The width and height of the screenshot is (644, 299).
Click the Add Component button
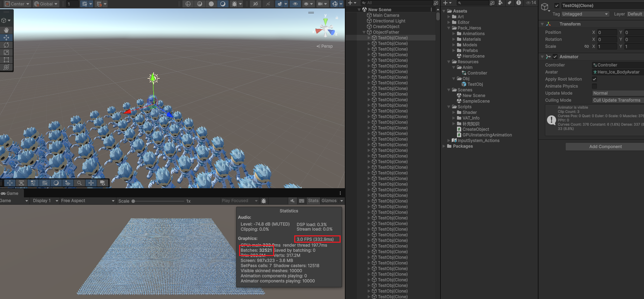(605, 147)
